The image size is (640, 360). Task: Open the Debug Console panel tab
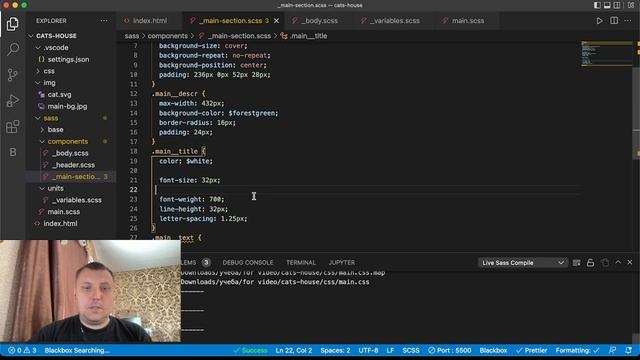[x=248, y=263]
